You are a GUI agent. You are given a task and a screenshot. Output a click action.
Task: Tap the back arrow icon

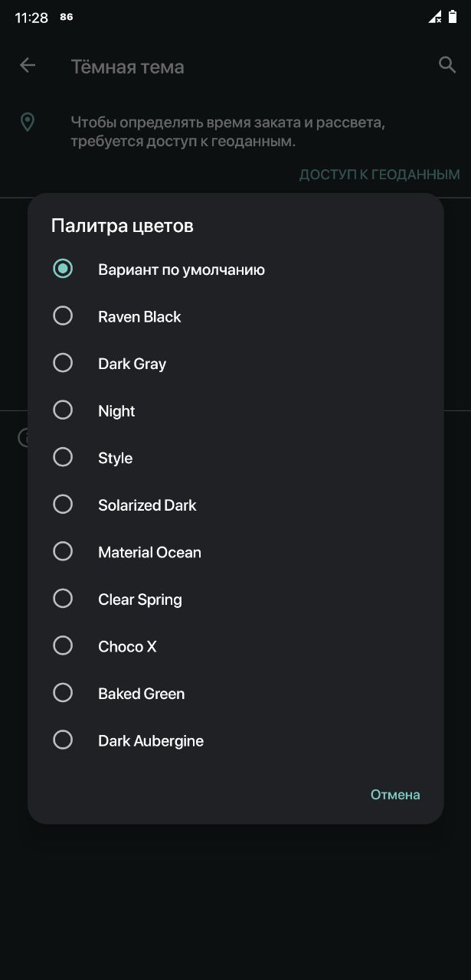click(x=28, y=65)
